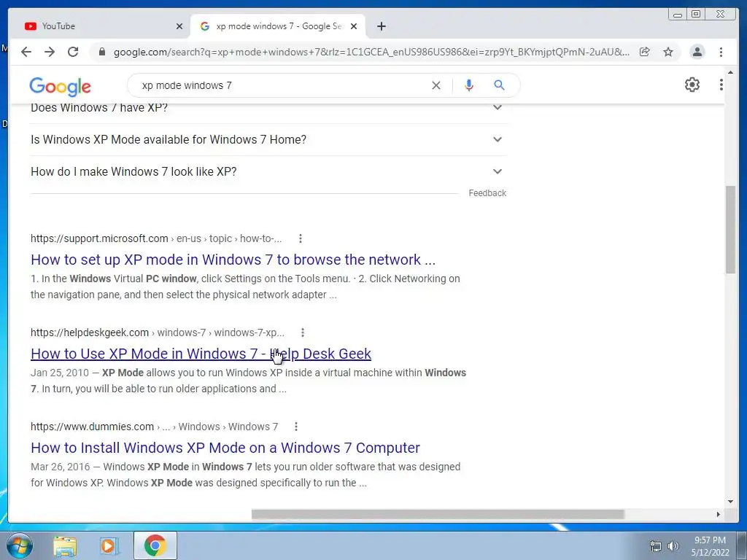Click the horizontal scrollbar right arrow
The height and width of the screenshot is (560, 747).
pos(719,514)
